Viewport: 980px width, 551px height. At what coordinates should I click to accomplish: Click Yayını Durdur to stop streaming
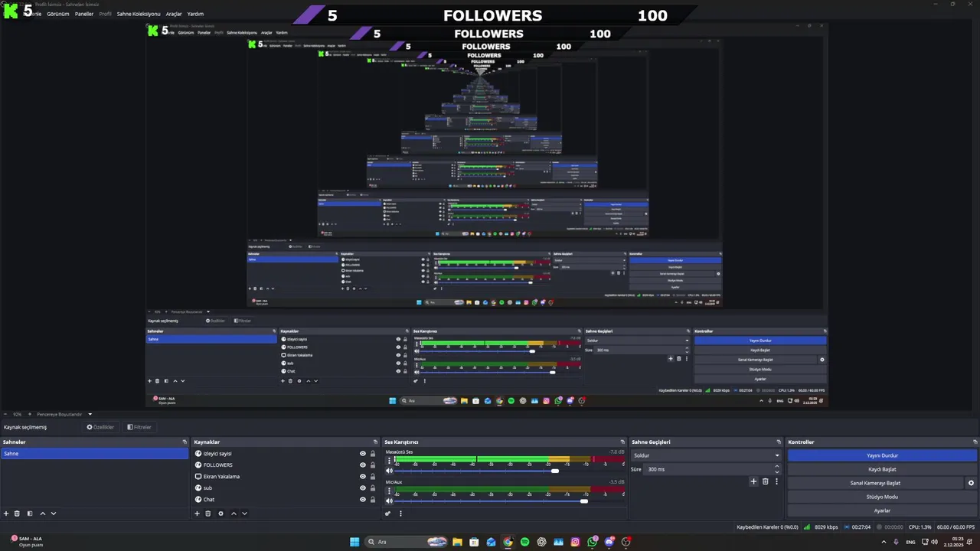882,455
